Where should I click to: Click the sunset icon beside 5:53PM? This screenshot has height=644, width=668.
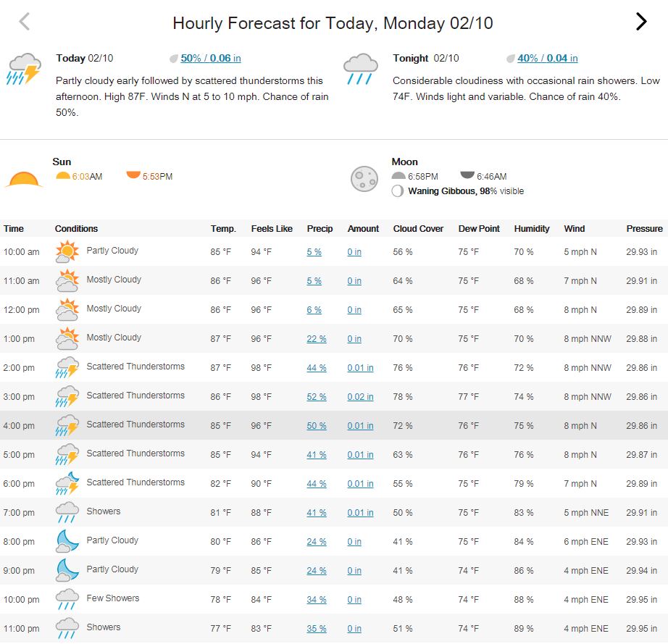tap(133, 175)
